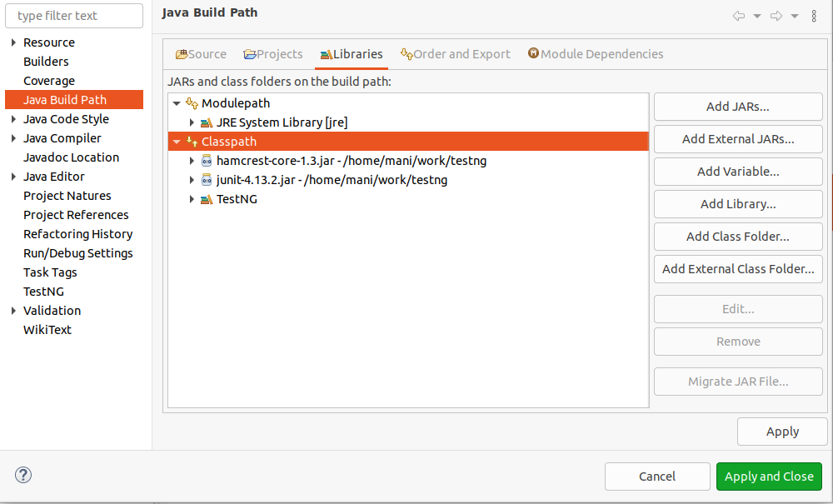The image size is (833, 504).
Task: Click the TestNG library icon
Action: pyautogui.click(x=207, y=199)
